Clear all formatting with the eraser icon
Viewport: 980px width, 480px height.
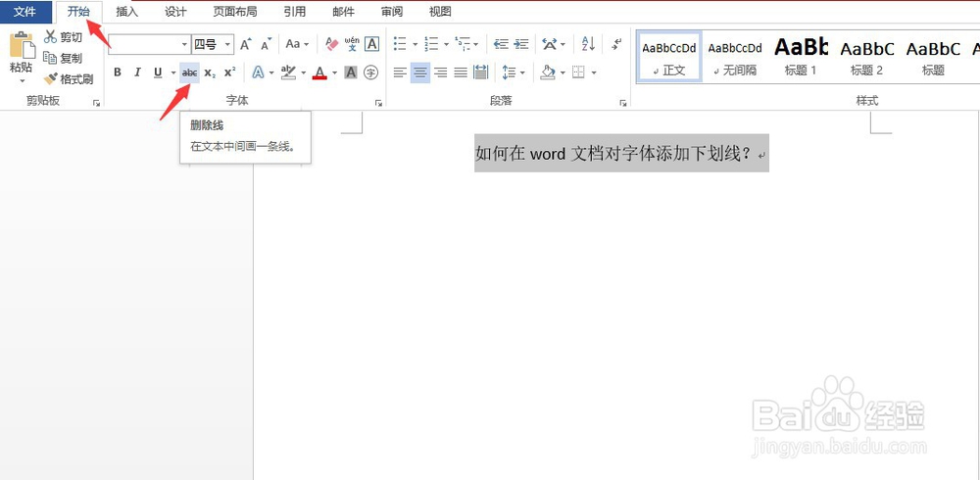[332, 44]
